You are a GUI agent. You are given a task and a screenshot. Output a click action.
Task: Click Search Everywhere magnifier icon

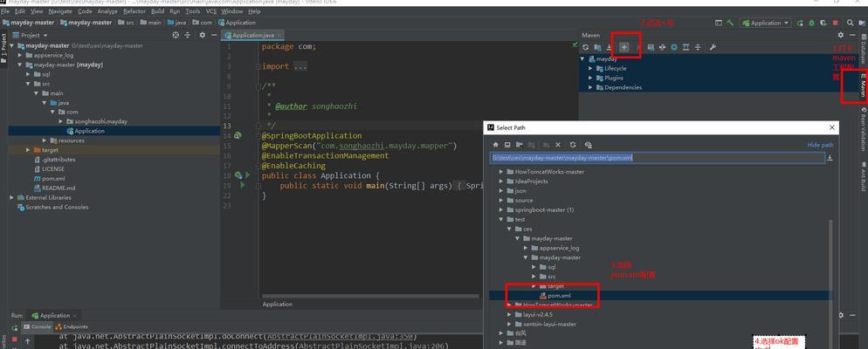click(851, 23)
